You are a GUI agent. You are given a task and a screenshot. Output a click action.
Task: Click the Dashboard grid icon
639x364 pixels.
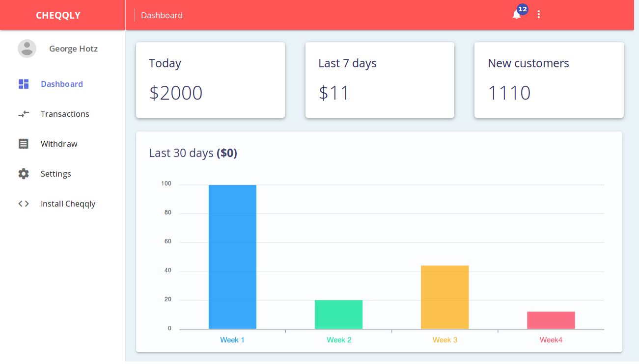pyautogui.click(x=24, y=84)
